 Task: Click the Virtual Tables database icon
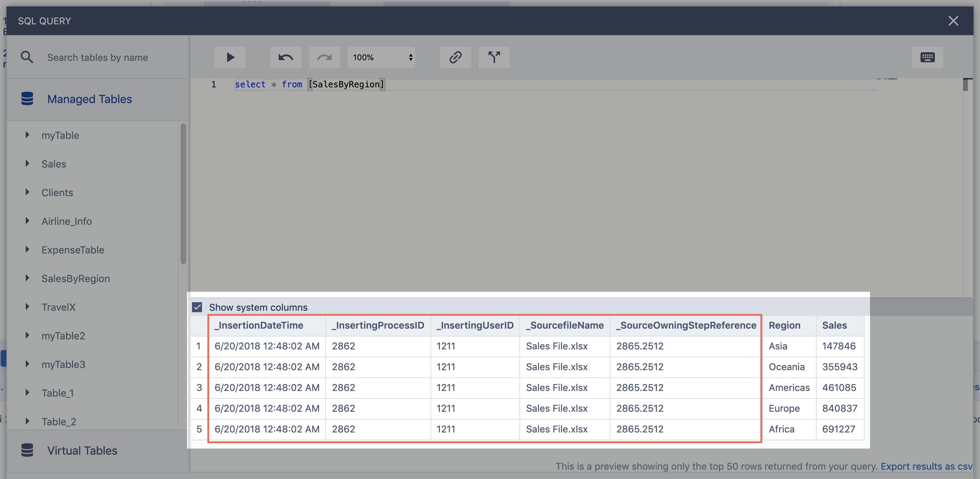(x=27, y=450)
